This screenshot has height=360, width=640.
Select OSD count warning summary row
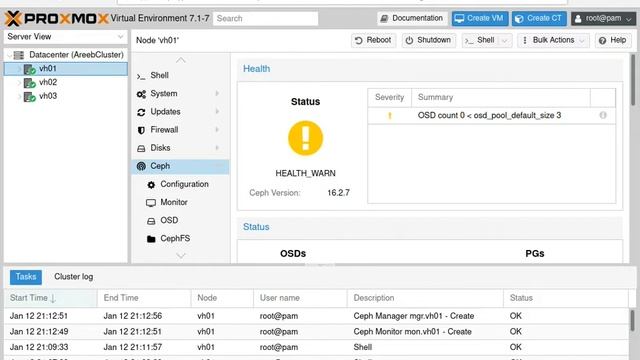491,116
